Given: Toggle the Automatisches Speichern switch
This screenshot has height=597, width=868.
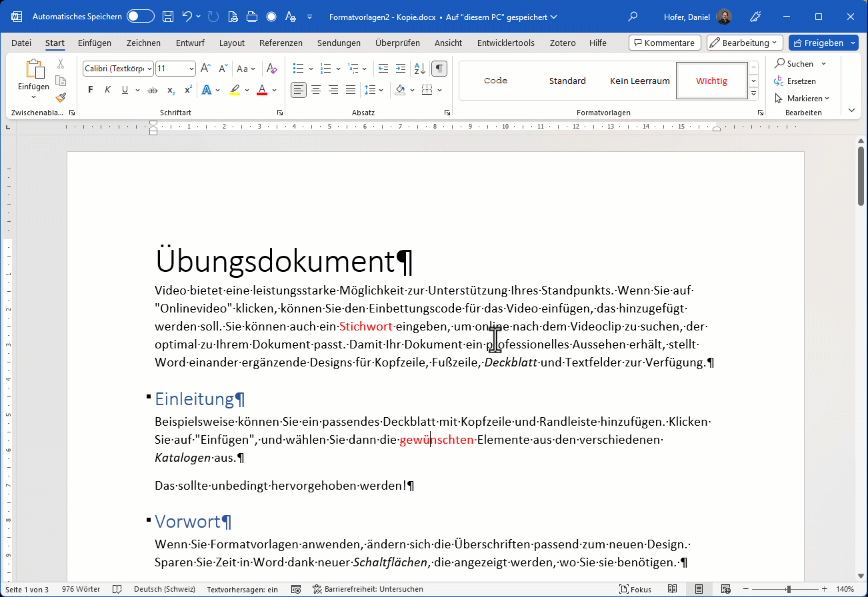Looking at the screenshot, I should [141, 17].
